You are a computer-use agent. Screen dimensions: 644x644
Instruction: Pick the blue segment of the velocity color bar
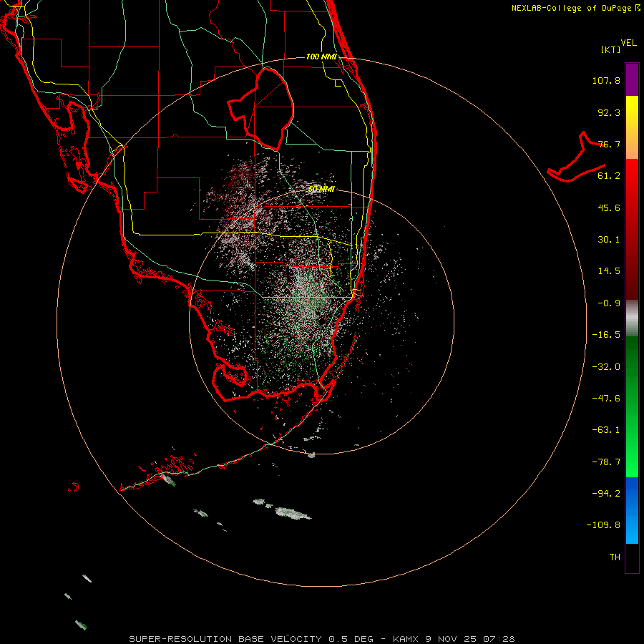click(x=632, y=510)
